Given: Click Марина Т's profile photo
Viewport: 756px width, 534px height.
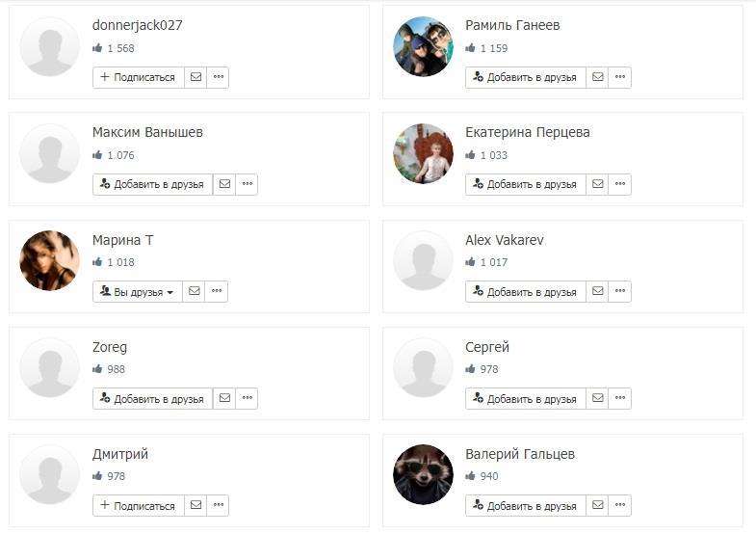Looking at the screenshot, I should point(50,260).
